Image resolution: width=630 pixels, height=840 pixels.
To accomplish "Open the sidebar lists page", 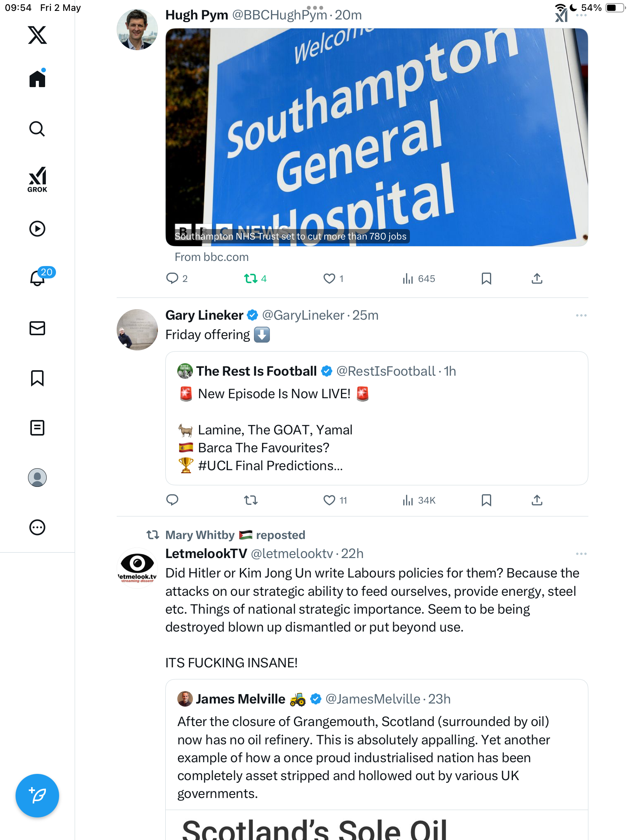I will (37, 428).
